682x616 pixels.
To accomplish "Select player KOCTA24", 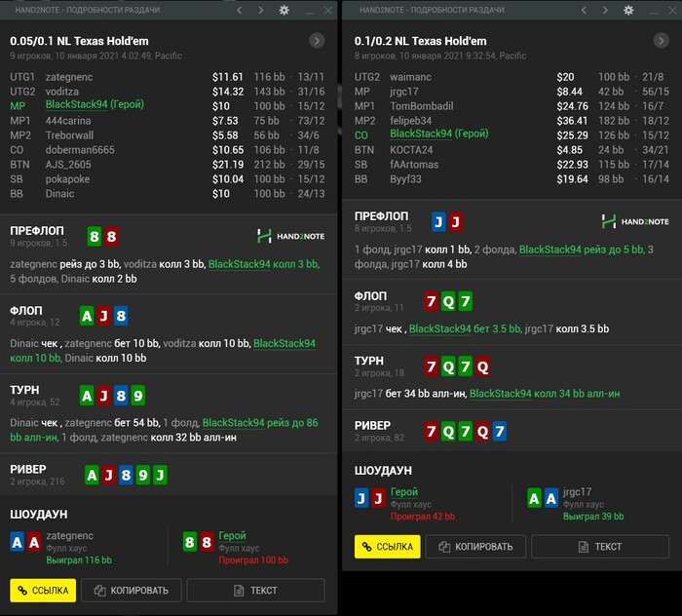I will coord(411,150).
